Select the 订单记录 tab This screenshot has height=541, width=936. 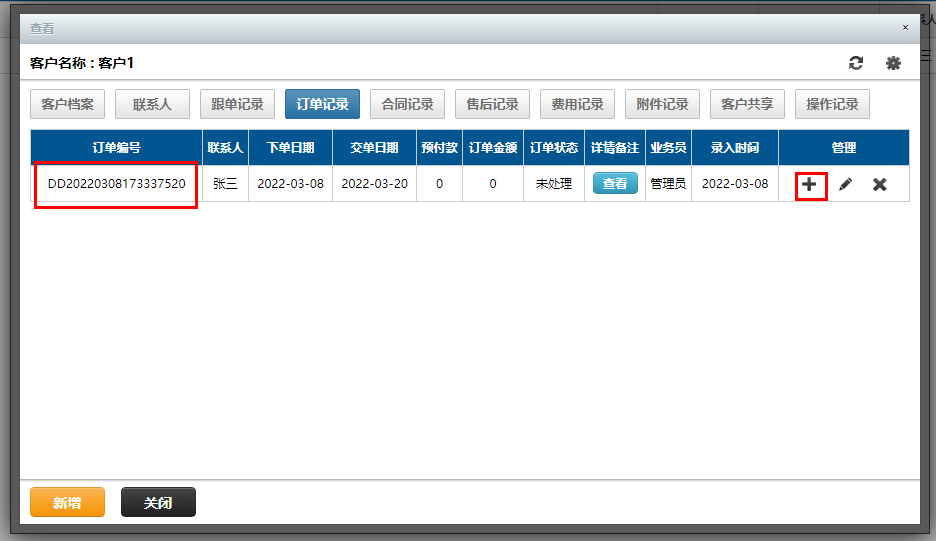coord(322,104)
